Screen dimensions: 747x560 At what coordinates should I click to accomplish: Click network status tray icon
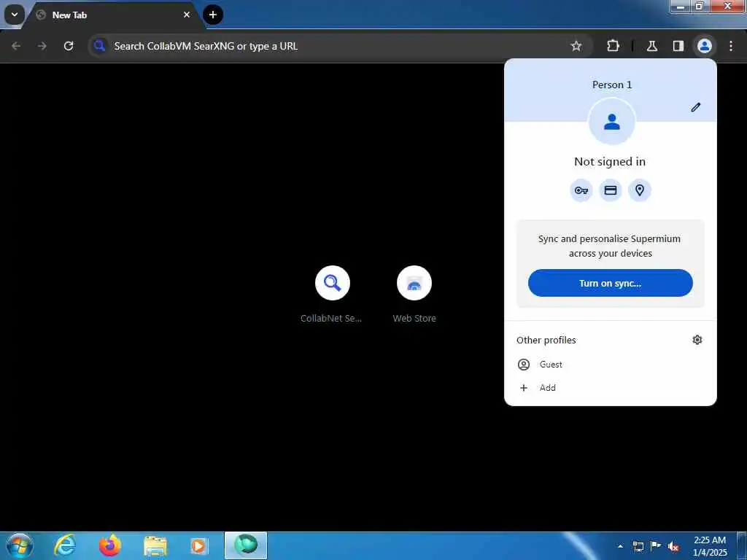638,546
